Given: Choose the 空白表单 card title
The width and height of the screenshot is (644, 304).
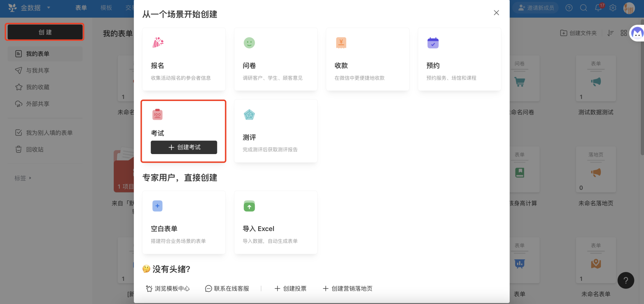Looking at the screenshot, I should [x=164, y=229].
